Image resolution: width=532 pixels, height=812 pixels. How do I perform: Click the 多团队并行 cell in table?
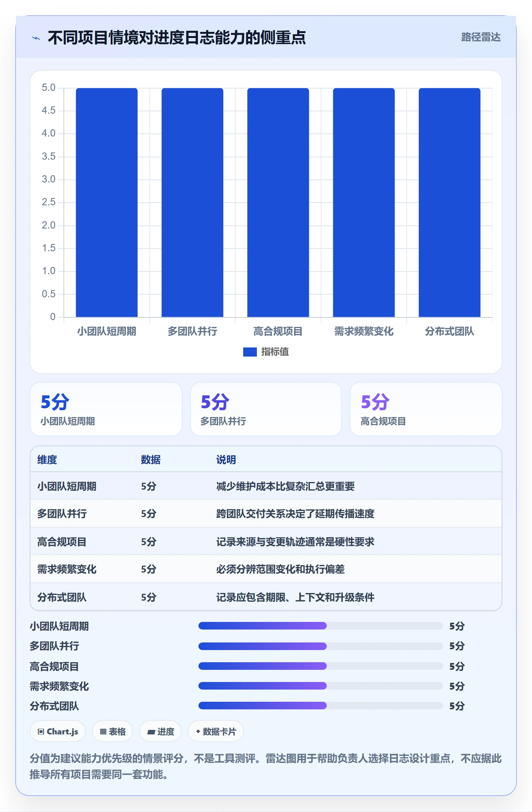pyautogui.click(x=62, y=514)
